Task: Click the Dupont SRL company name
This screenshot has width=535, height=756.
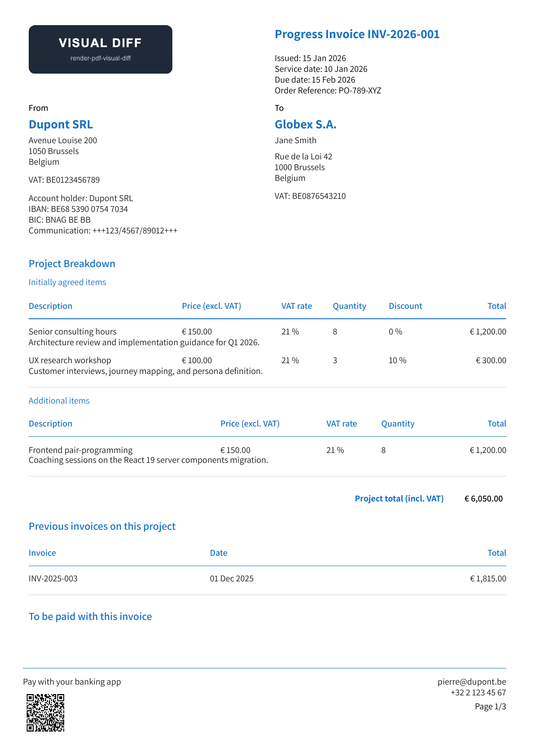Action: [x=61, y=124]
